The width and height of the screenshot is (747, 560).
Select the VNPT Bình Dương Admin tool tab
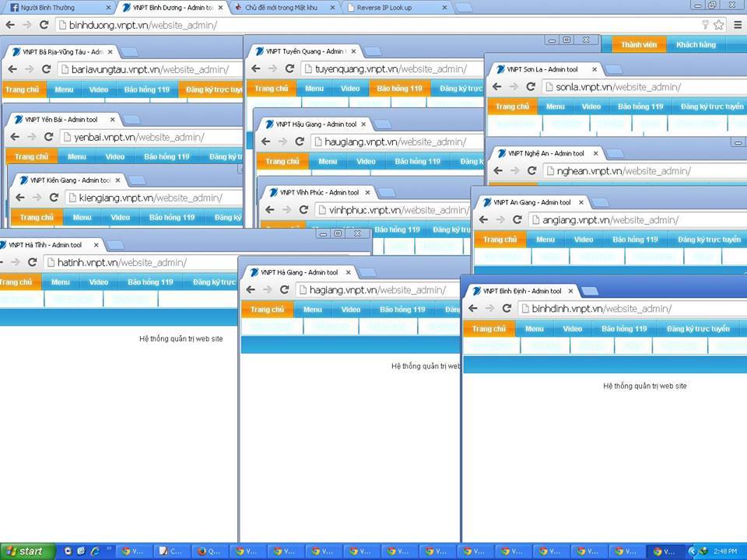click(173, 8)
